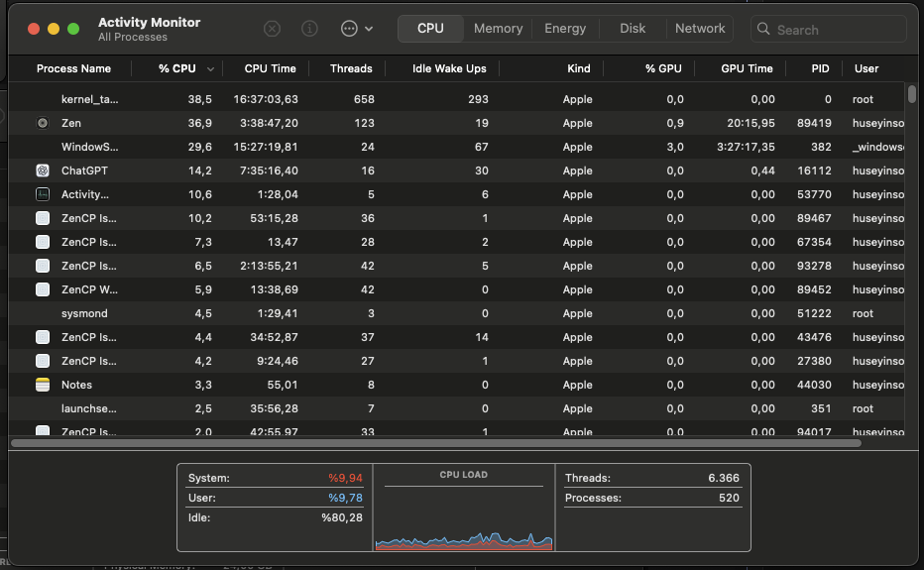Click PID 351 in launchse... row
This screenshot has width=924, height=570.
pyautogui.click(x=820, y=408)
